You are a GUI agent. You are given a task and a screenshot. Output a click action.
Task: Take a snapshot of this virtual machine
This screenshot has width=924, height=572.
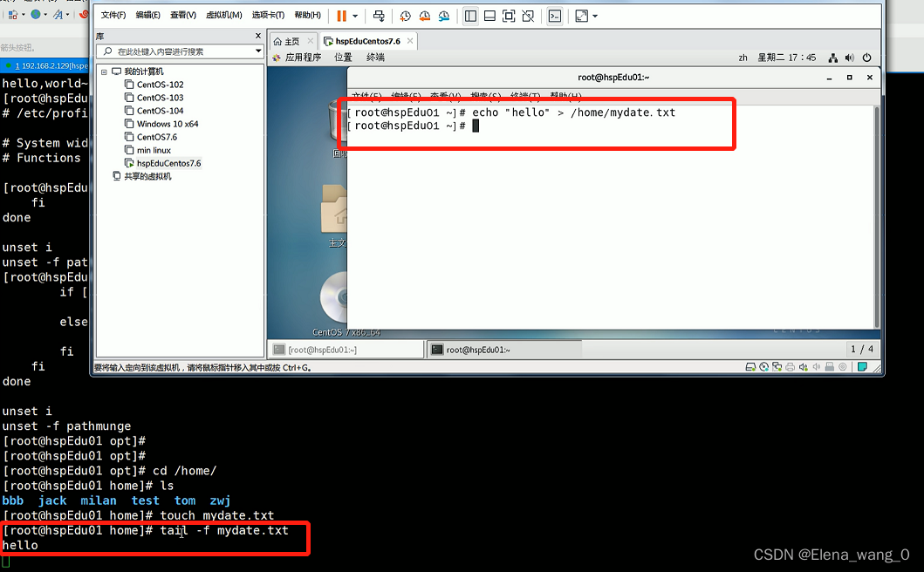pos(406,16)
